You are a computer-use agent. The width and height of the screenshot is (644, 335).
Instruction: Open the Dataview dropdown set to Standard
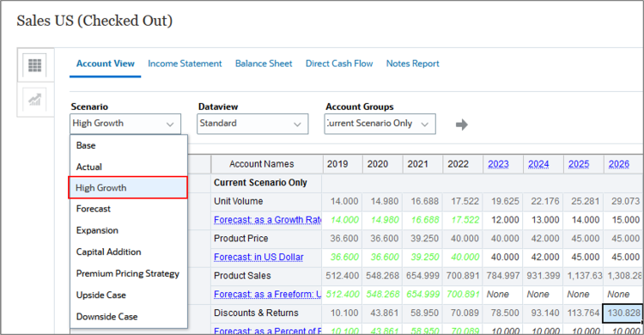point(252,124)
